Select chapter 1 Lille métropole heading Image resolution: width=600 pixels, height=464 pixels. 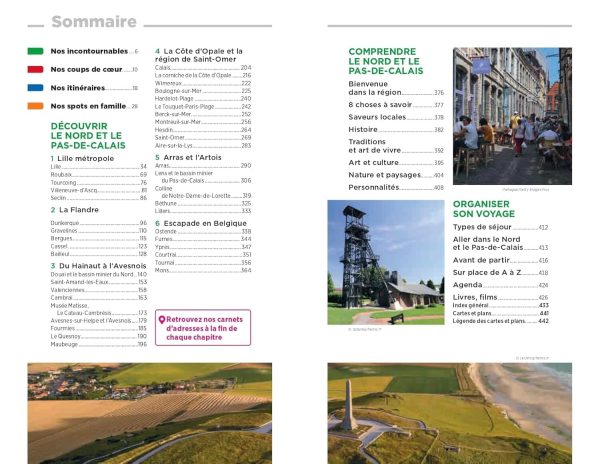82,158
